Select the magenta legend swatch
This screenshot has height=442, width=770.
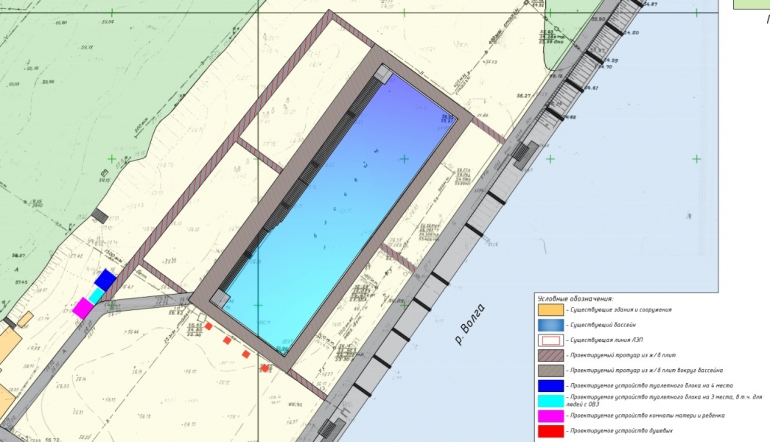click(550, 415)
